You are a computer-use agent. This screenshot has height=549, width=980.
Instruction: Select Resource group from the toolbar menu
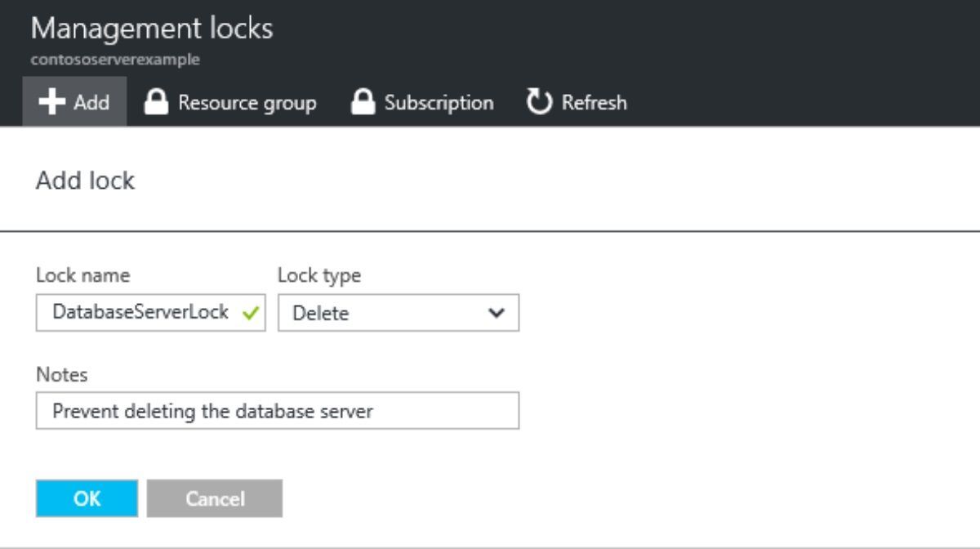tap(231, 102)
